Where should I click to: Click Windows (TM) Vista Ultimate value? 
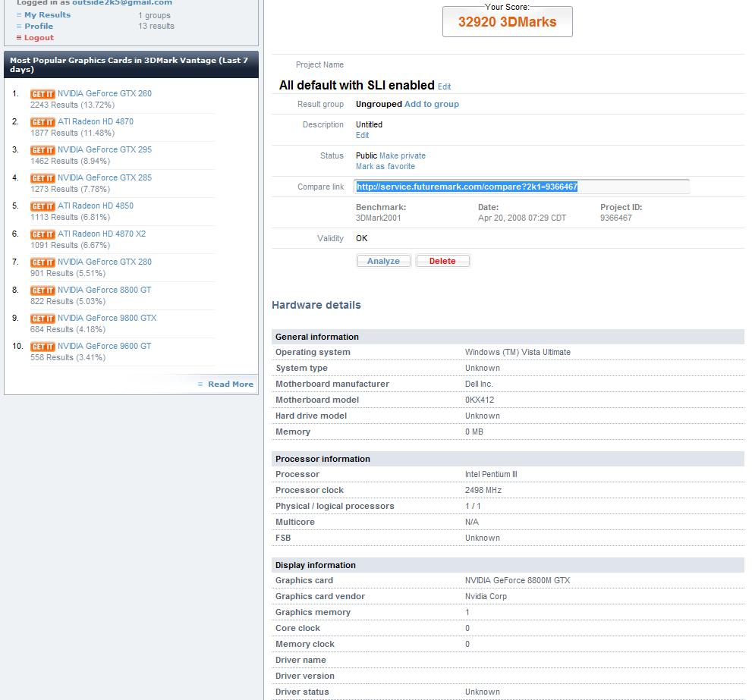(518, 352)
